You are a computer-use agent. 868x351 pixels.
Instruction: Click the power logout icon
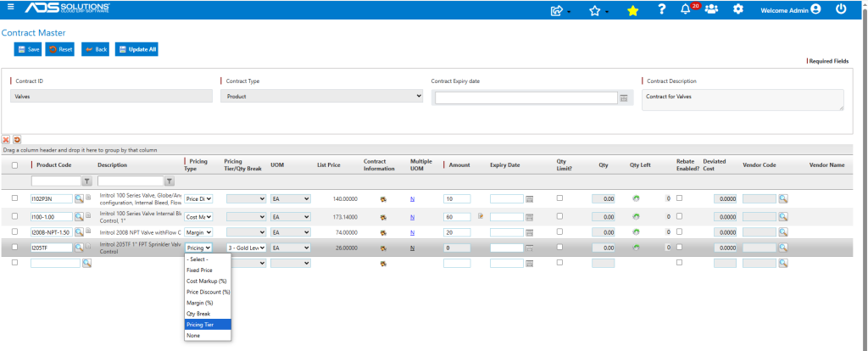coord(841,8)
